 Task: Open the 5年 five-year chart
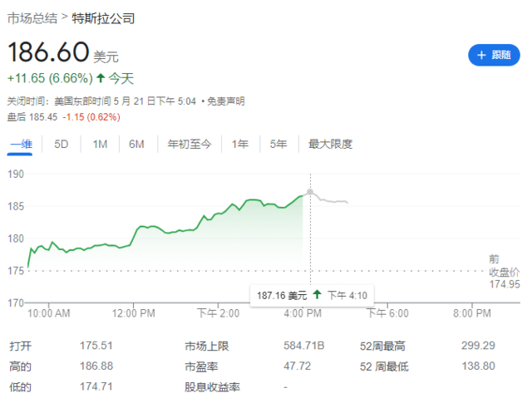pos(278,144)
